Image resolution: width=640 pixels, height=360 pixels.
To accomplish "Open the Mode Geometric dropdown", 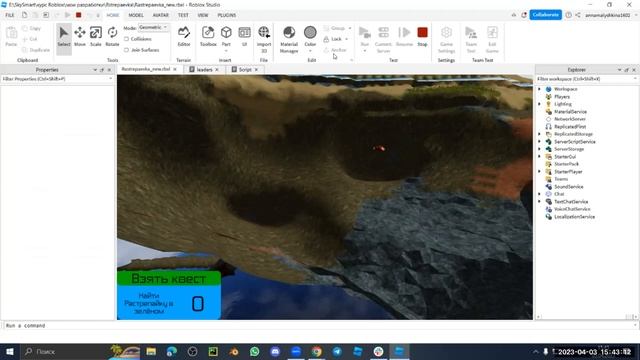I will click(x=153, y=27).
